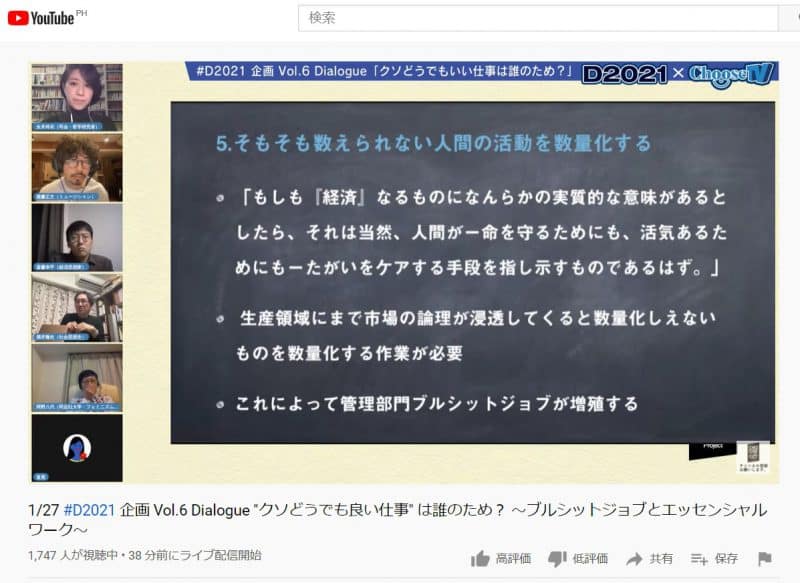Select the fourth participant tile with bookshelf

click(77, 307)
